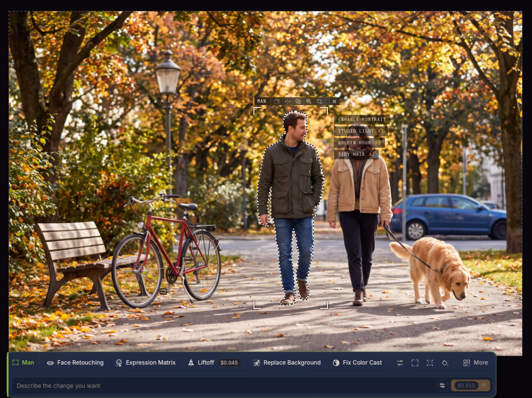532x398 pixels.
Task: Click the half-circle icon beside Fix Color Cast
Action: (336, 363)
